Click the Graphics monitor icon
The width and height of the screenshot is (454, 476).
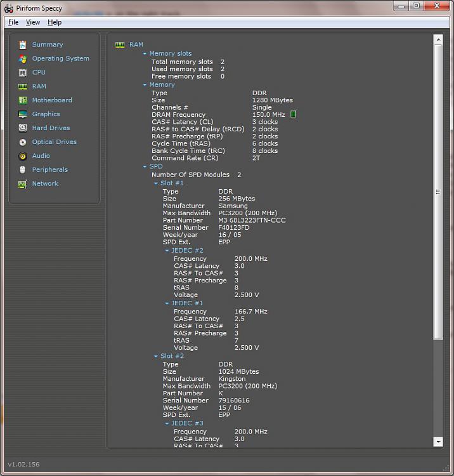coord(23,114)
